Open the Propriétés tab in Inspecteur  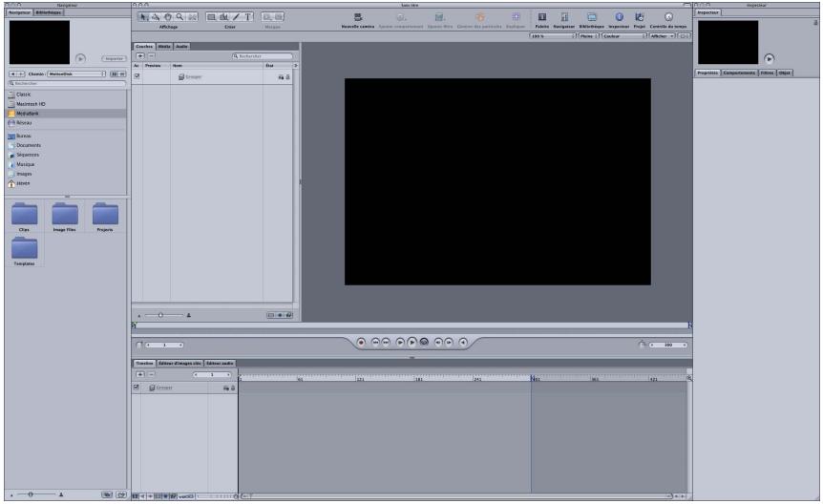tap(707, 73)
